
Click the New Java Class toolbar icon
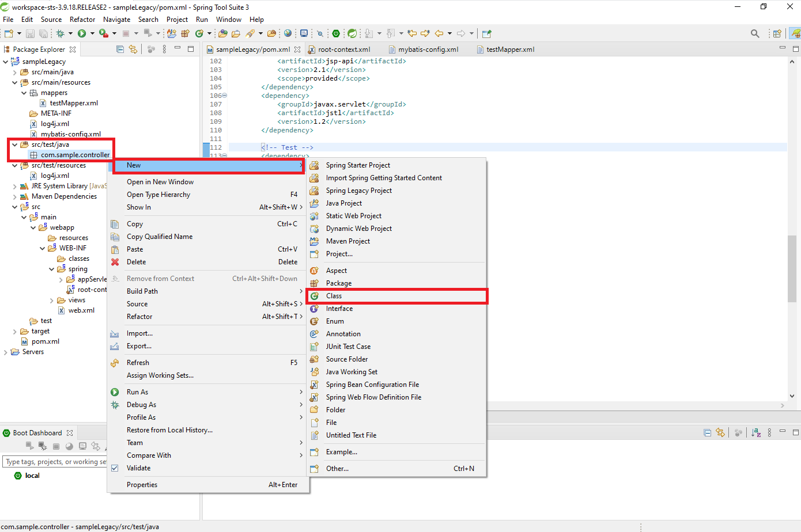pyautogui.click(x=199, y=33)
